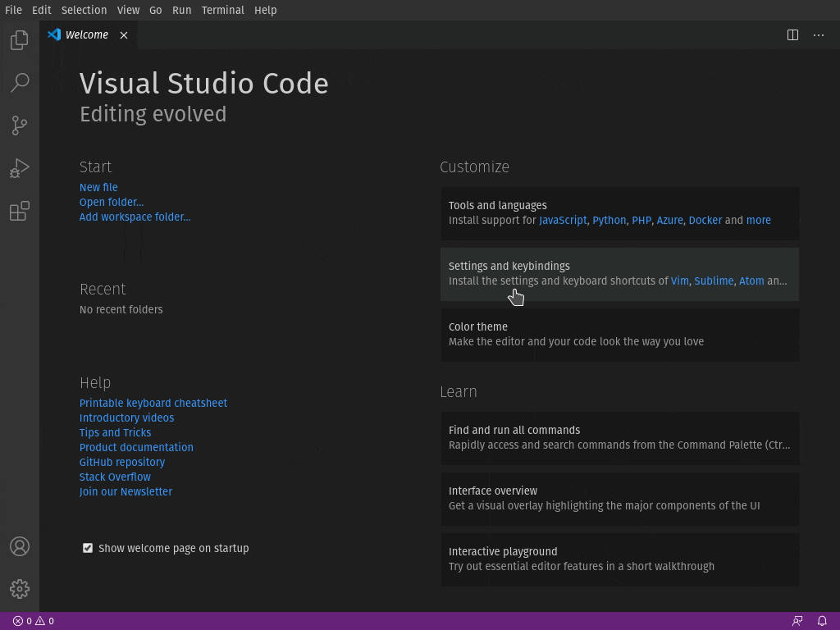The height and width of the screenshot is (630, 840).
Task: Open the More Actions ellipsis icon
Action: (x=819, y=34)
